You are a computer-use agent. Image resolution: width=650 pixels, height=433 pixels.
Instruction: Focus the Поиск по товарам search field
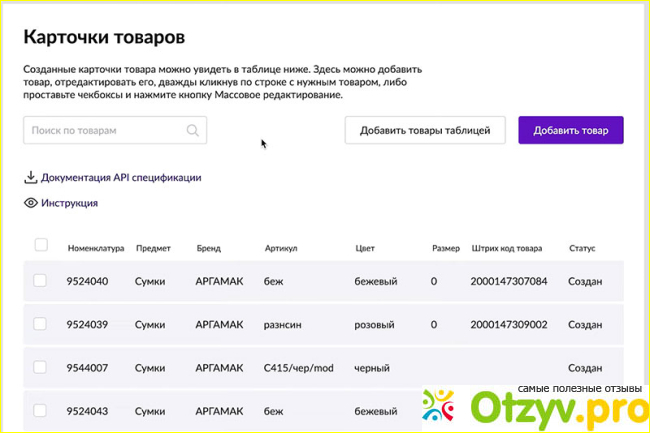[x=105, y=130]
